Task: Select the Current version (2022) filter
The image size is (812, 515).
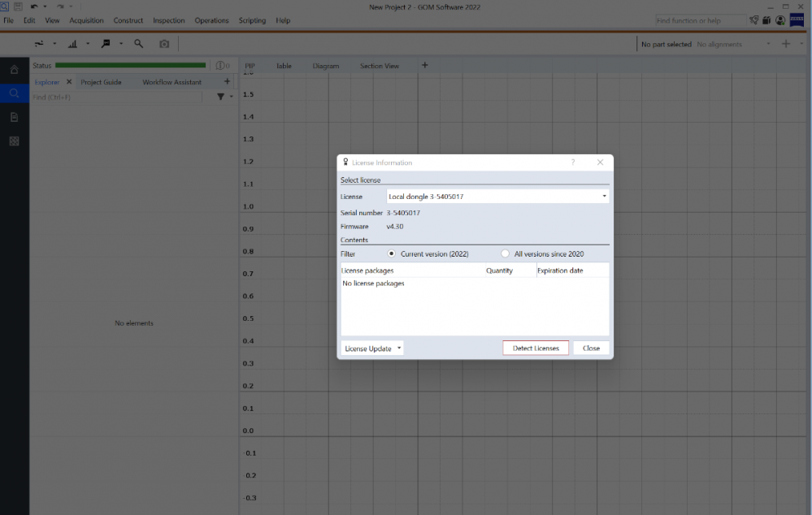Action: coord(392,254)
